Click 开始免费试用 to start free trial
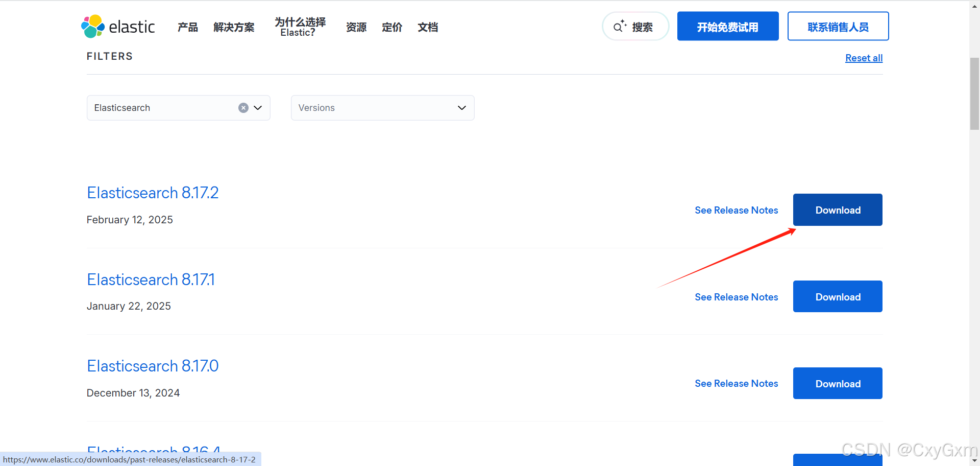 click(727, 26)
